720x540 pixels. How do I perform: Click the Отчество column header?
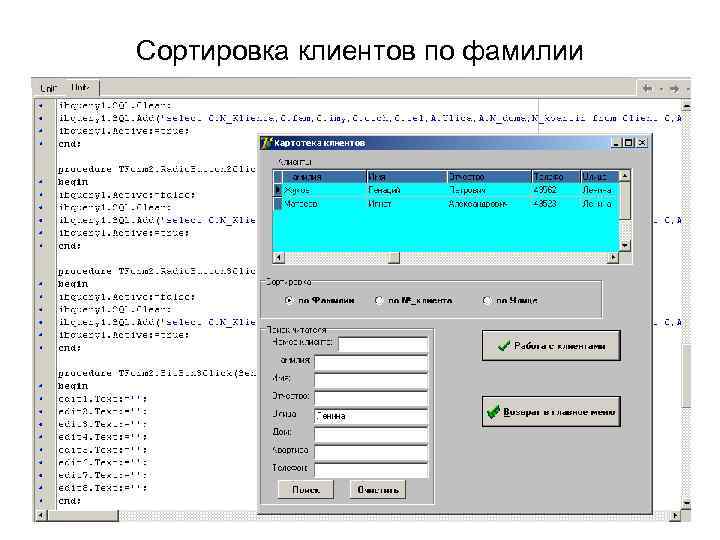point(489,177)
